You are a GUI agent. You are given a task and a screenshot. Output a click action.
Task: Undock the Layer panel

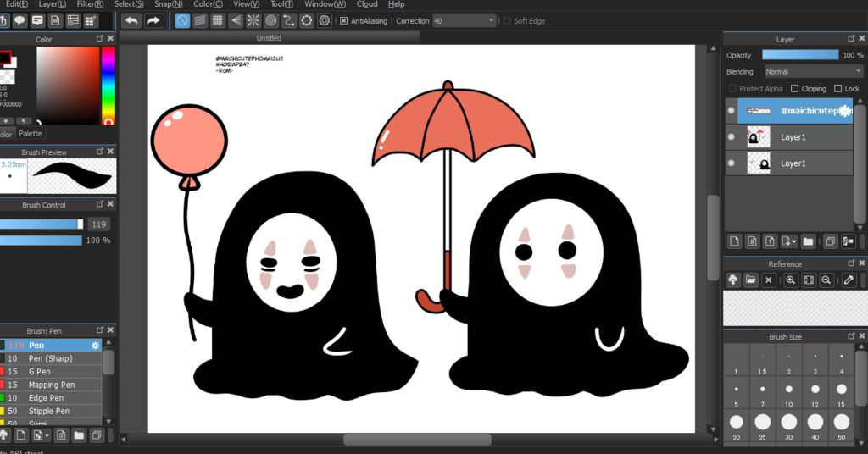[851, 39]
